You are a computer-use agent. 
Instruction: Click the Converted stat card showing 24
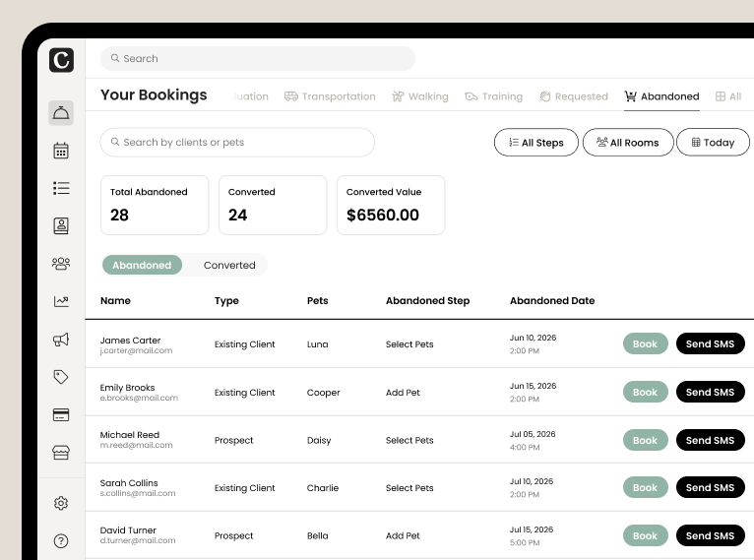click(x=273, y=206)
